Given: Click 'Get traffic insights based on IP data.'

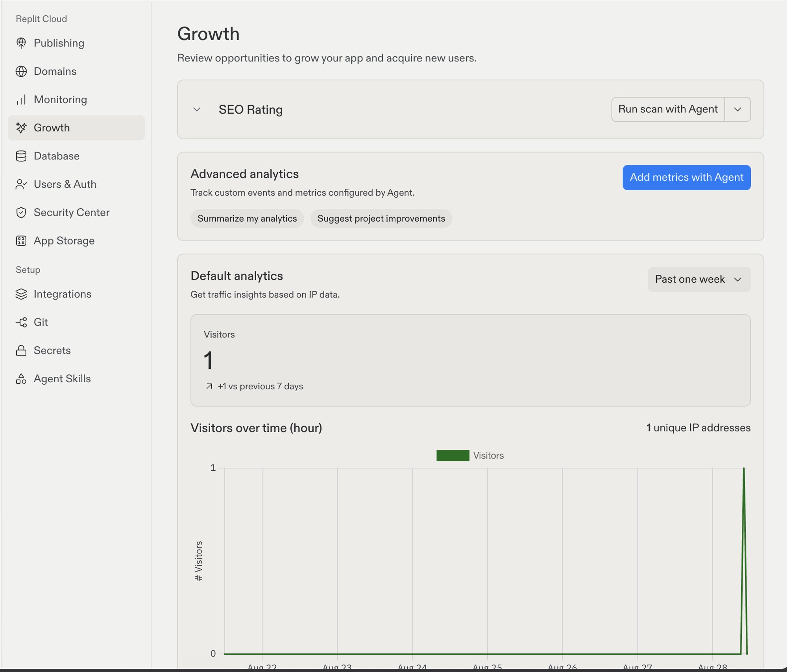Looking at the screenshot, I should coord(265,294).
